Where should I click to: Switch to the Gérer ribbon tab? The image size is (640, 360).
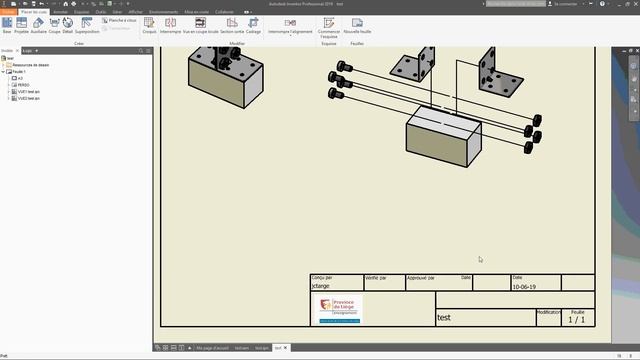pyautogui.click(x=117, y=12)
